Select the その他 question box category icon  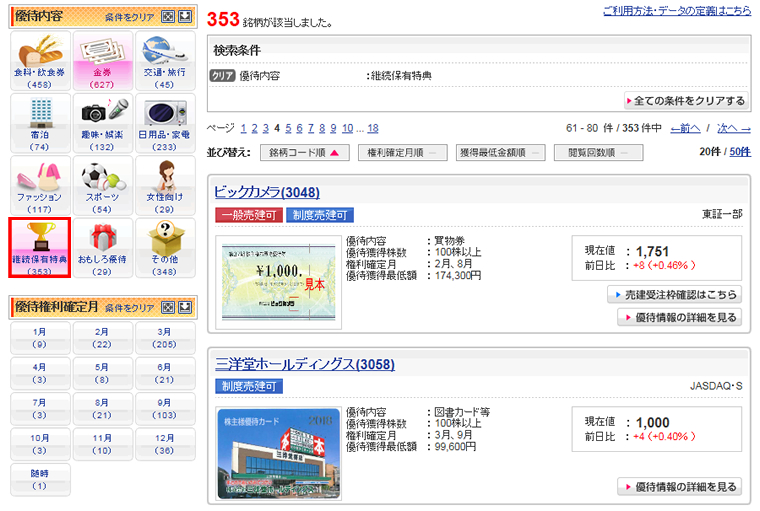coord(165,248)
